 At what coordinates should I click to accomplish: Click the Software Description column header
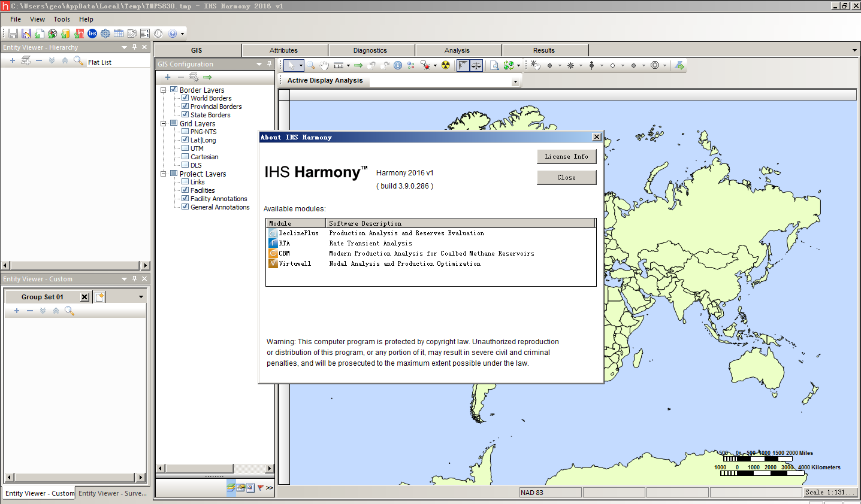tap(460, 223)
